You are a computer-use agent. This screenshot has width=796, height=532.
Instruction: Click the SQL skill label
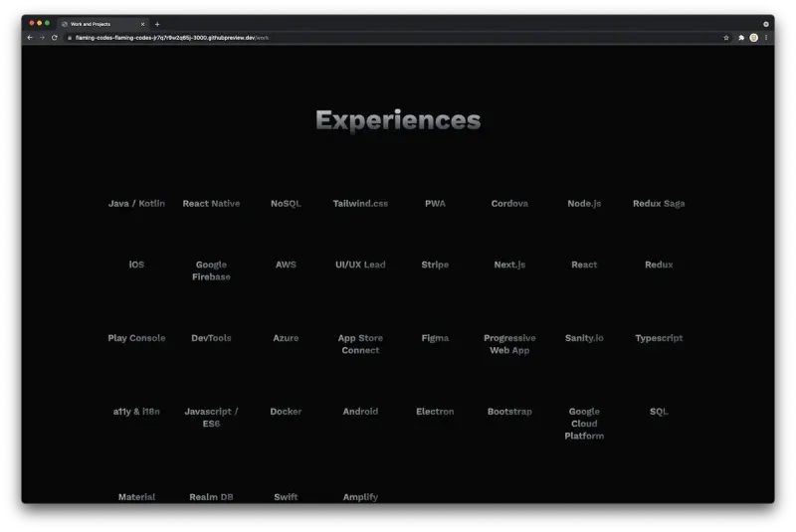(659, 412)
